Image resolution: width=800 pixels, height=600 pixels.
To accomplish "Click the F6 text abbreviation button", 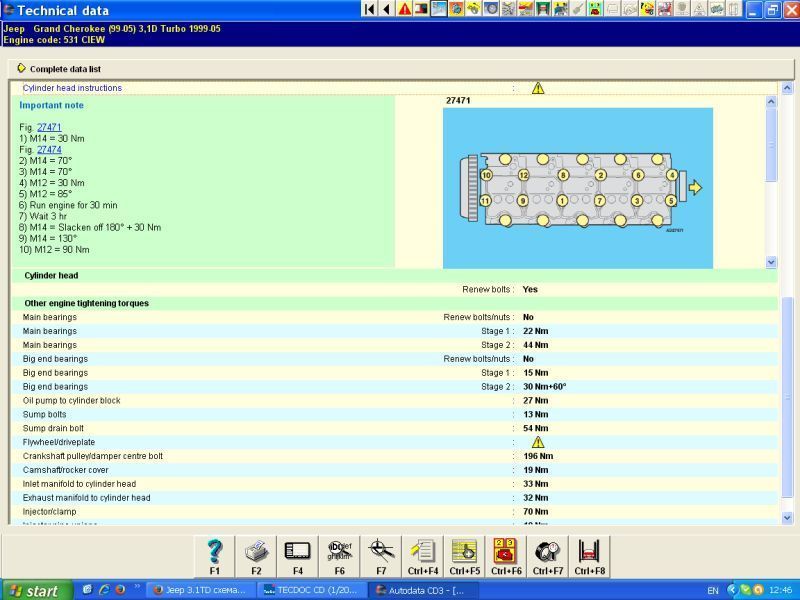I will (339, 556).
